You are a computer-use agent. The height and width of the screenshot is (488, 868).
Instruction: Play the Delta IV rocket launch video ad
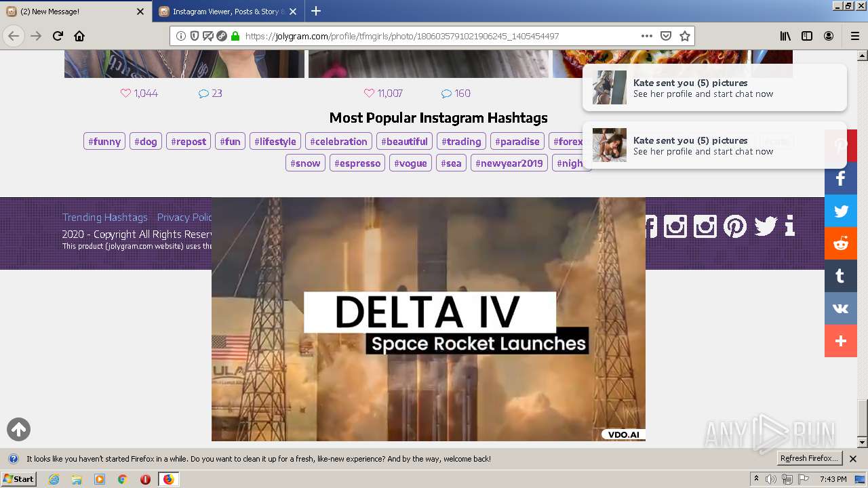pos(429,319)
